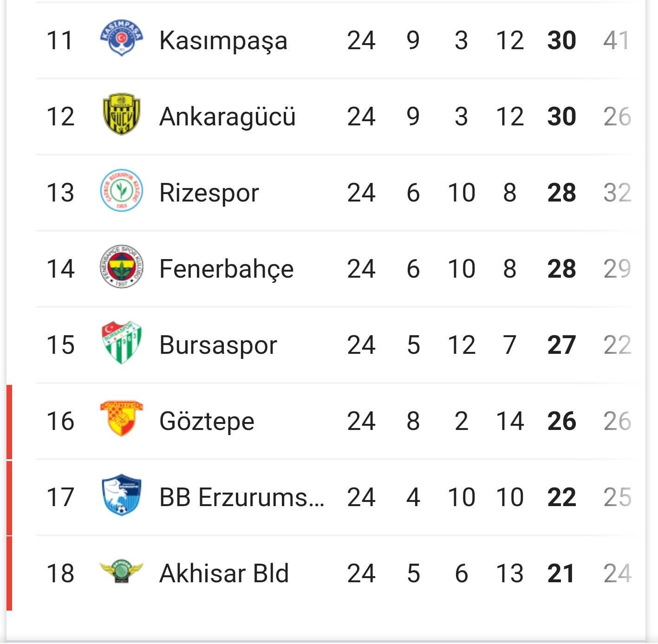Click the BB Erzurumspor blue crest
This screenshot has height=644, width=658.
(x=122, y=495)
